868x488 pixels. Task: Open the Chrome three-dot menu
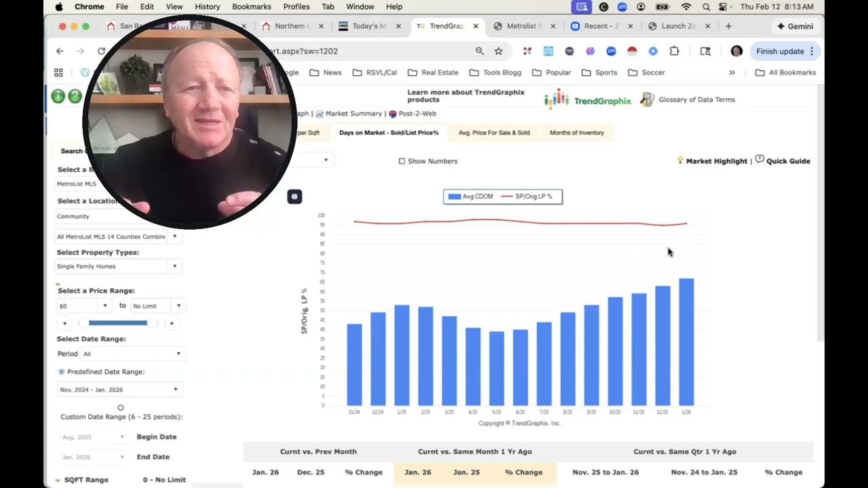(812, 51)
